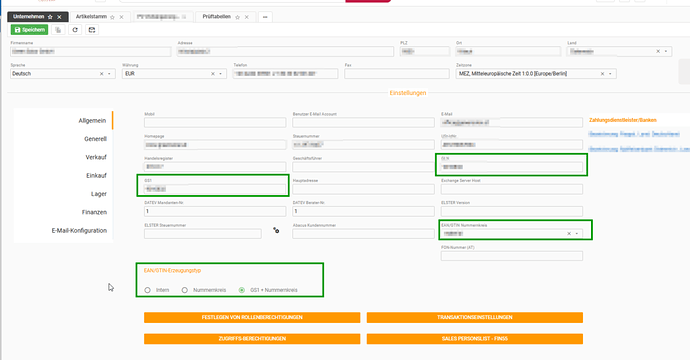Click the green Speichern save button

29,30
